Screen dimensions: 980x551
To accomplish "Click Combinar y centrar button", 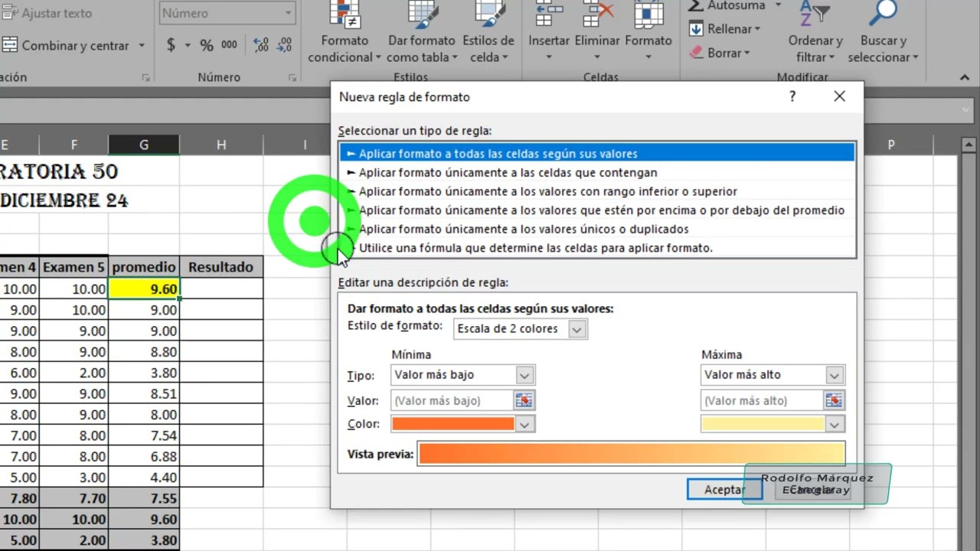I will pos(66,45).
